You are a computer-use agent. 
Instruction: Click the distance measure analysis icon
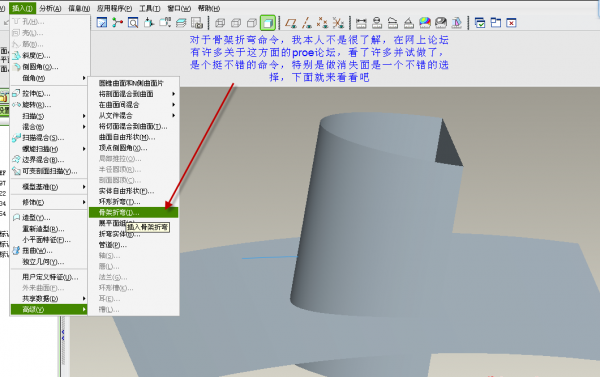361,23
